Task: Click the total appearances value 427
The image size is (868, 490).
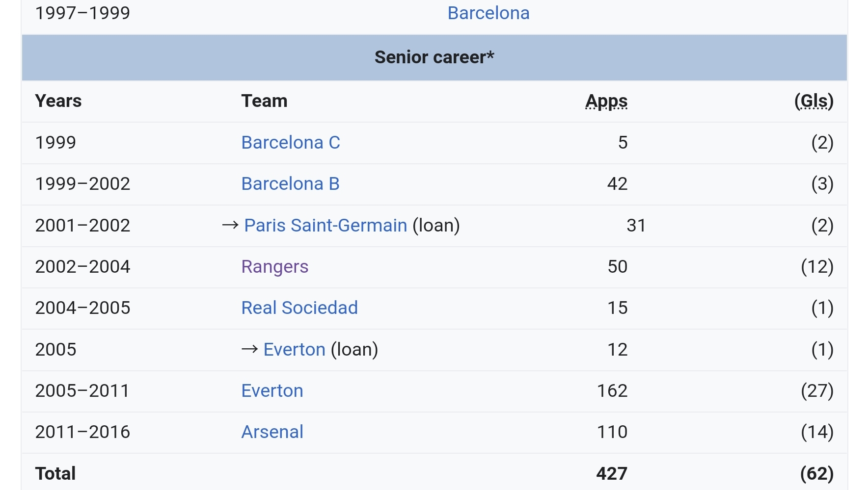Action: 611,474
